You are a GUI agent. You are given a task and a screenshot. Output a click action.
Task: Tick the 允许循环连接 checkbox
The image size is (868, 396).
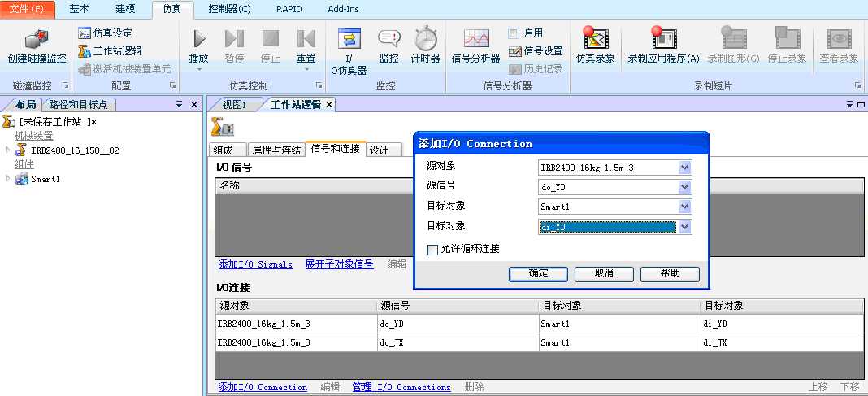[432, 250]
